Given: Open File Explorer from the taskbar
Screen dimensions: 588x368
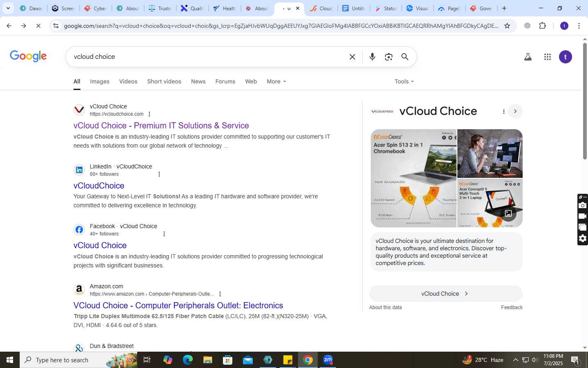Looking at the screenshot, I should point(208,360).
